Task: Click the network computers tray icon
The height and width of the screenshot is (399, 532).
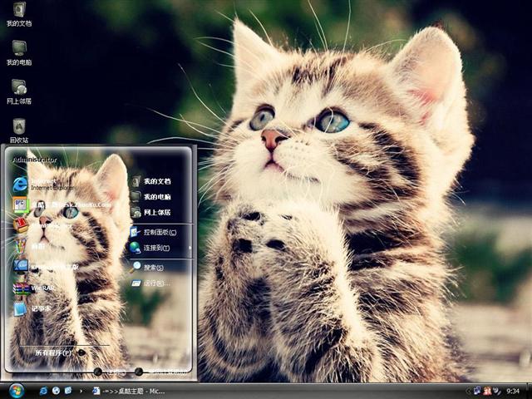Action: pos(477,392)
